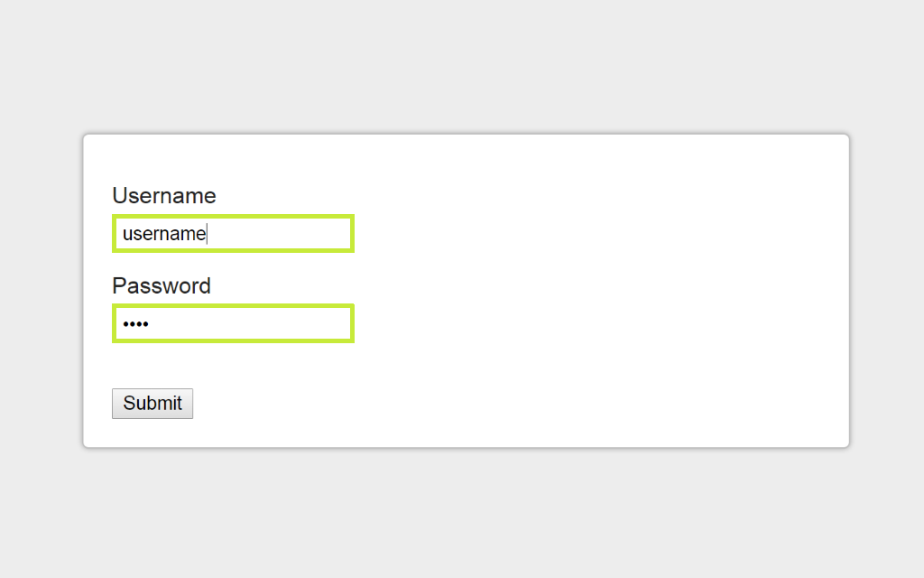Image resolution: width=924 pixels, height=578 pixels.
Task: Place cursor in typed "username" text
Action: (164, 234)
